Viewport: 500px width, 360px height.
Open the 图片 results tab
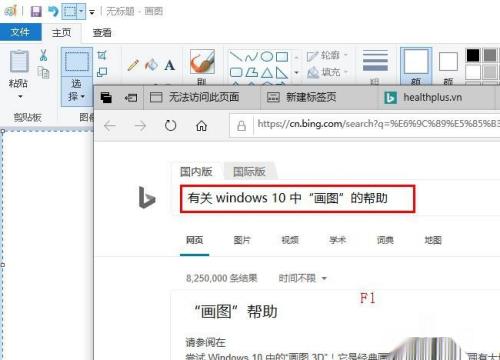[242, 240]
